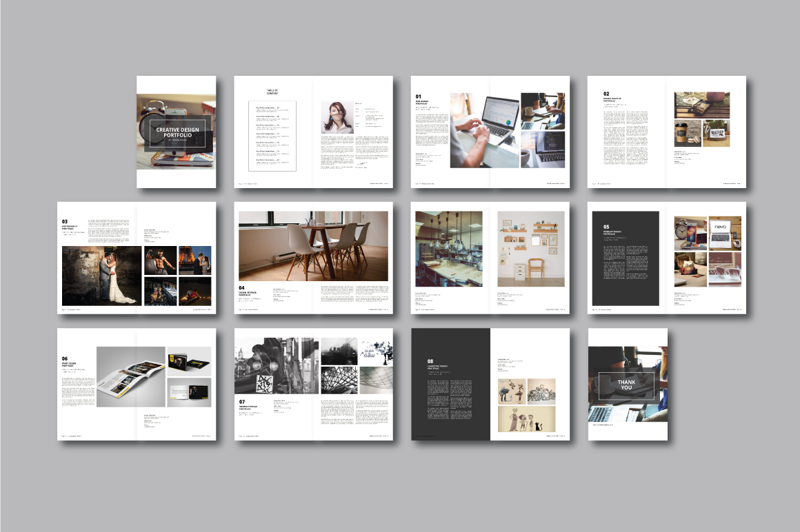This screenshot has height=532, width=800.
Task: Click the large wedding couple photograph
Action: point(101,276)
